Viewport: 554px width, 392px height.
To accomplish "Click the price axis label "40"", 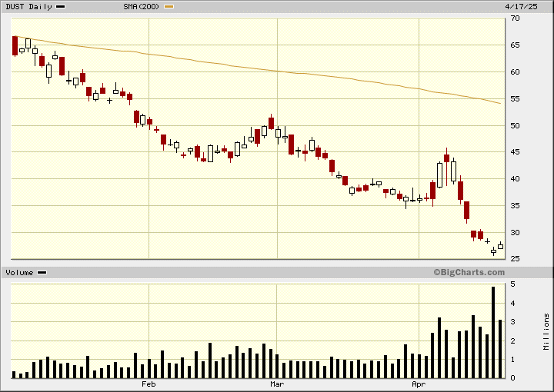I will (x=515, y=179).
